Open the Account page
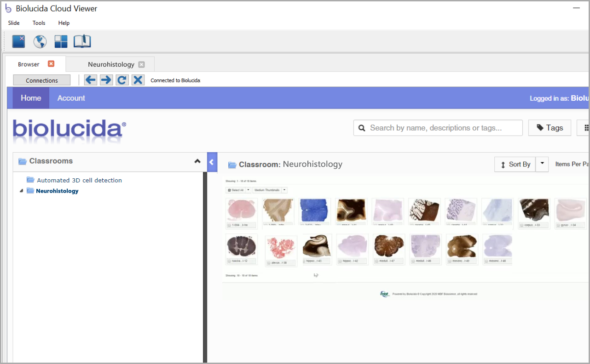This screenshot has width=590, height=364. (71, 98)
